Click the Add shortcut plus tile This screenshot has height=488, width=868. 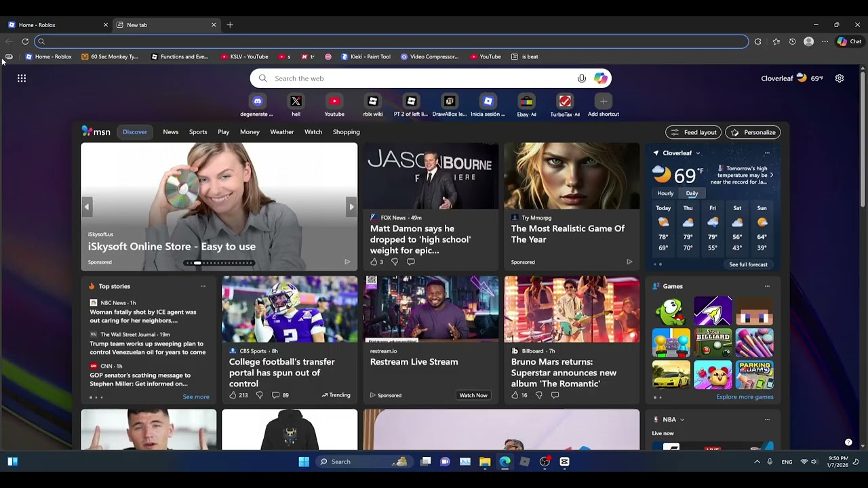(x=604, y=105)
